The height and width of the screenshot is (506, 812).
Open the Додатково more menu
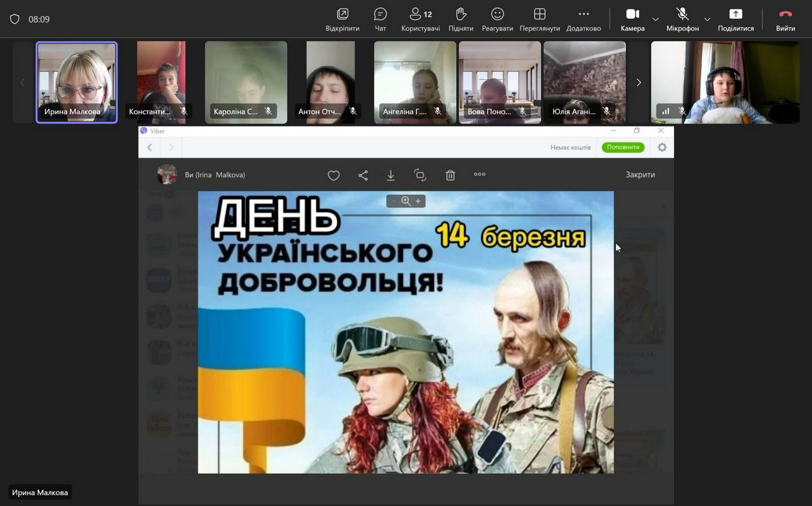[x=583, y=19]
